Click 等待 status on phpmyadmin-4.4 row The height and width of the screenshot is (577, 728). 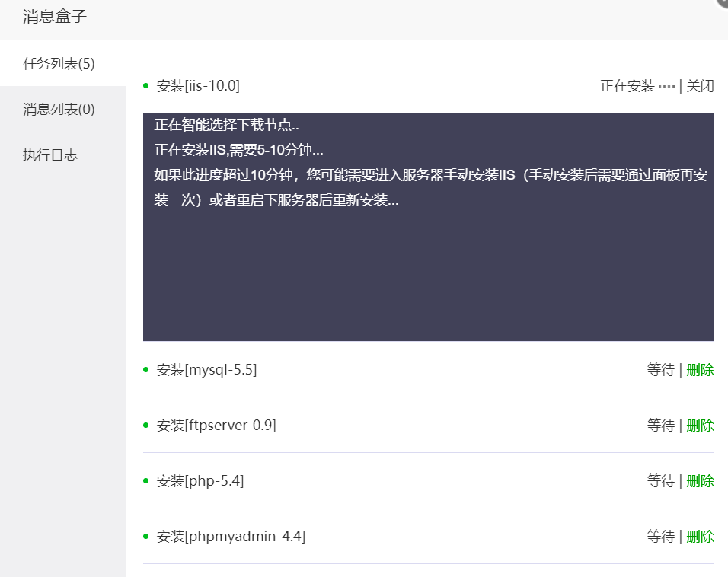(661, 537)
